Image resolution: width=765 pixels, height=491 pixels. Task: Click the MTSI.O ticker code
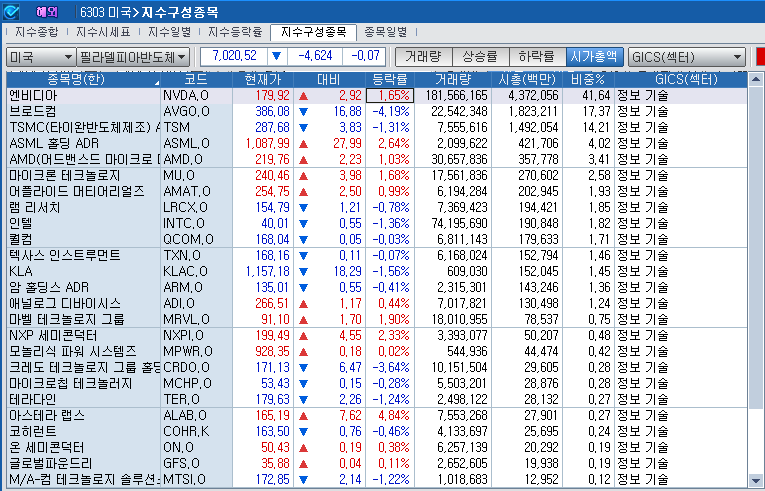pos(184,480)
